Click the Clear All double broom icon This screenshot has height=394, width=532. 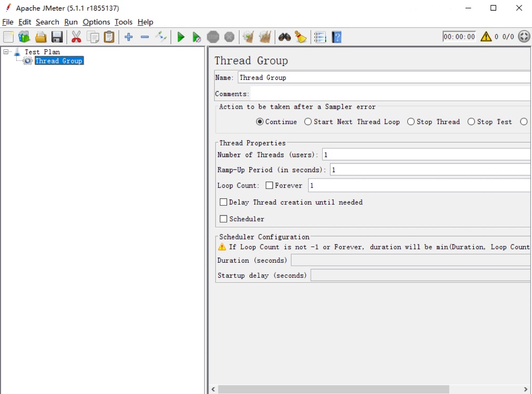pyautogui.click(x=265, y=37)
